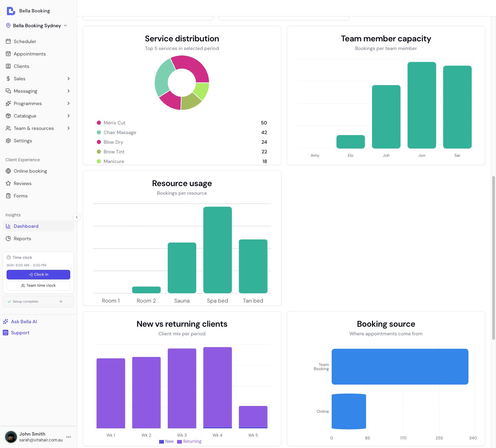The width and height of the screenshot is (496, 448).
Task: Click the Dashboard bar chart icon
Action: (8, 226)
